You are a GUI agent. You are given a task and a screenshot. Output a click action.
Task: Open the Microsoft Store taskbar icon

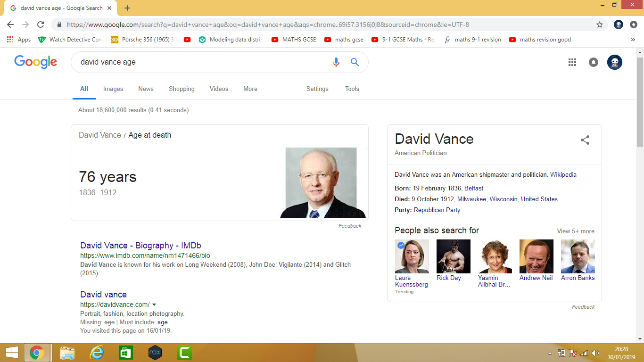[126, 353]
